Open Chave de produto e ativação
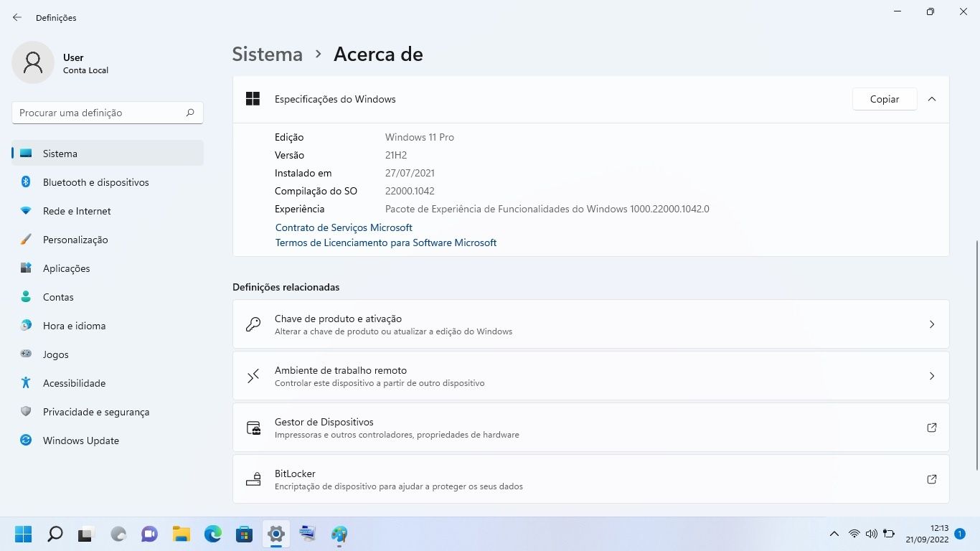980x551 pixels. click(590, 324)
